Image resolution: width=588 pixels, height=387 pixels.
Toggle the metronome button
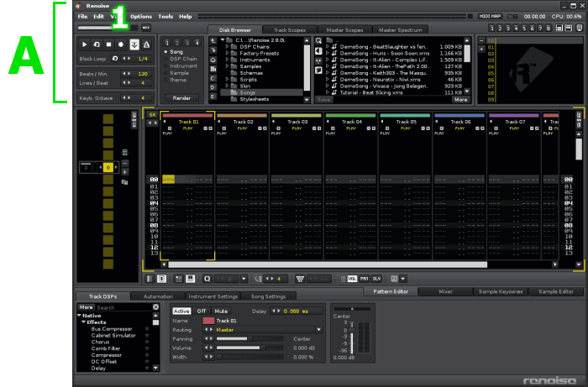click(x=146, y=44)
